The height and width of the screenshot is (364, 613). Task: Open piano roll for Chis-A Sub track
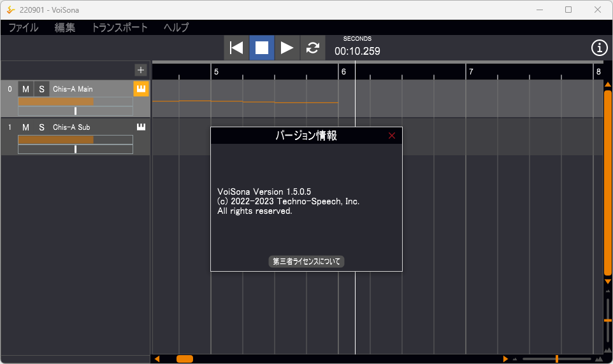[141, 127]
